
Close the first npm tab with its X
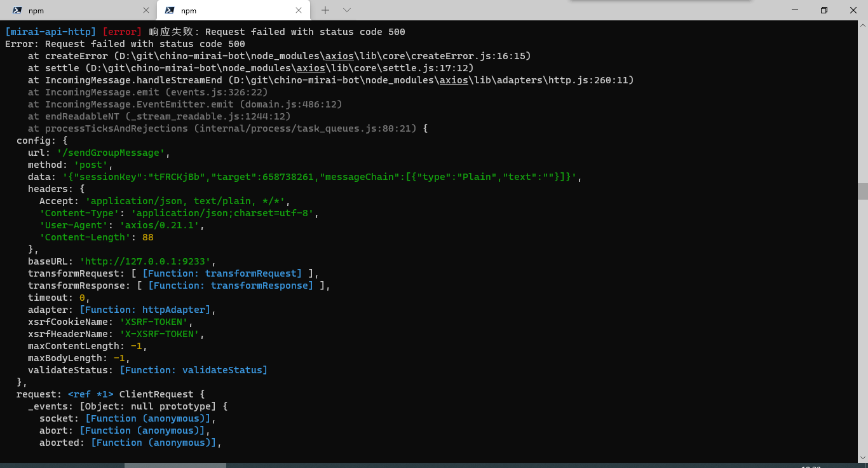point(146,10)
